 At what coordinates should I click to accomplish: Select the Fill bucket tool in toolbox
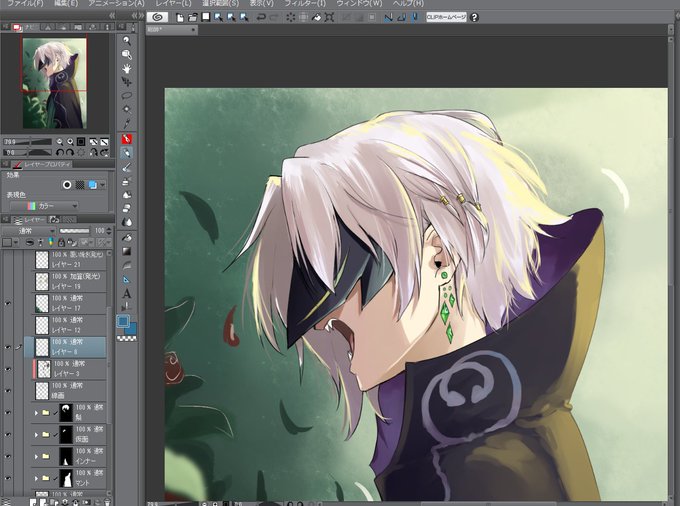127,237
